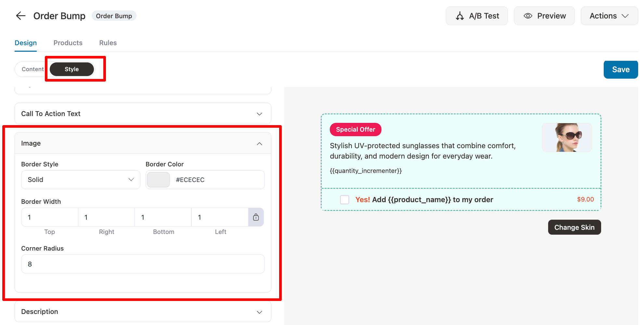644x325 pixels.
Task: Switch to the Products tab
Action: 68,43
